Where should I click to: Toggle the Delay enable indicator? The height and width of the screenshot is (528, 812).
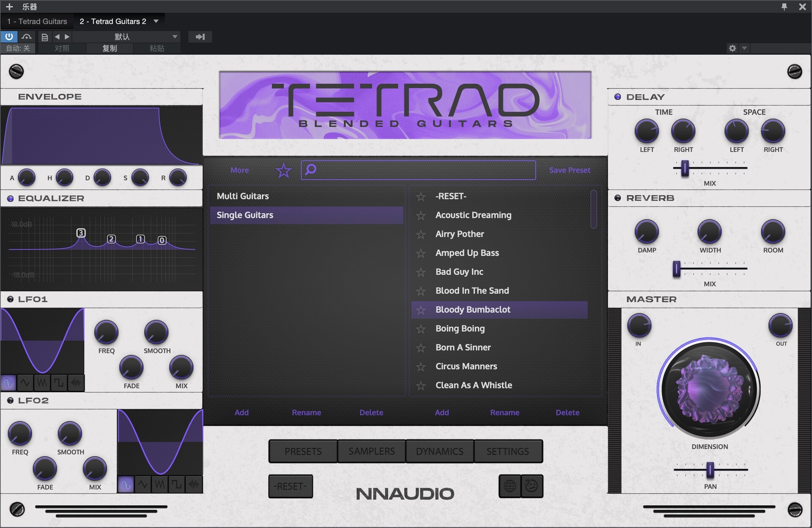617,97
